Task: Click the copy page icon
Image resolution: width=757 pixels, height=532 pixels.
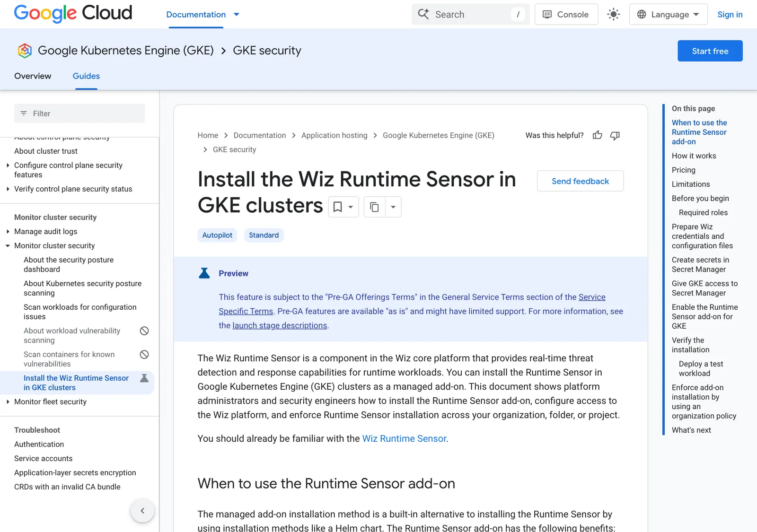Action: coord(374,207)
